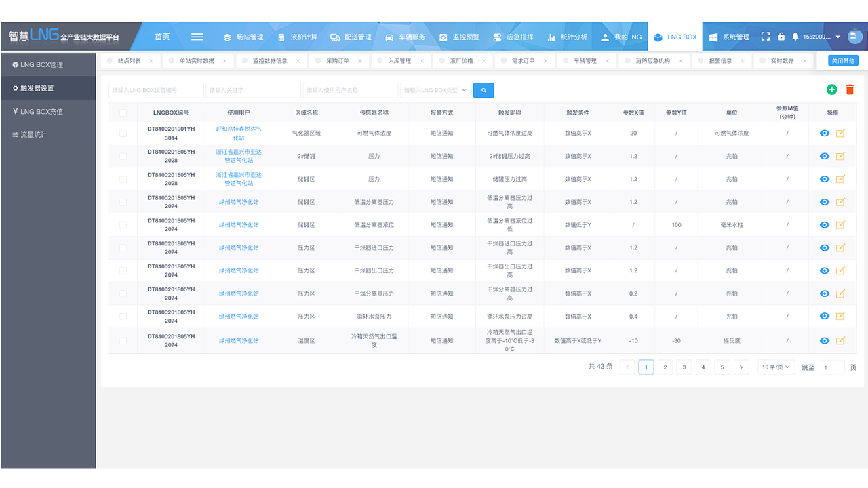
Task: View the 可燃气体浓度过高 trigger details
Action: point(825,134)
